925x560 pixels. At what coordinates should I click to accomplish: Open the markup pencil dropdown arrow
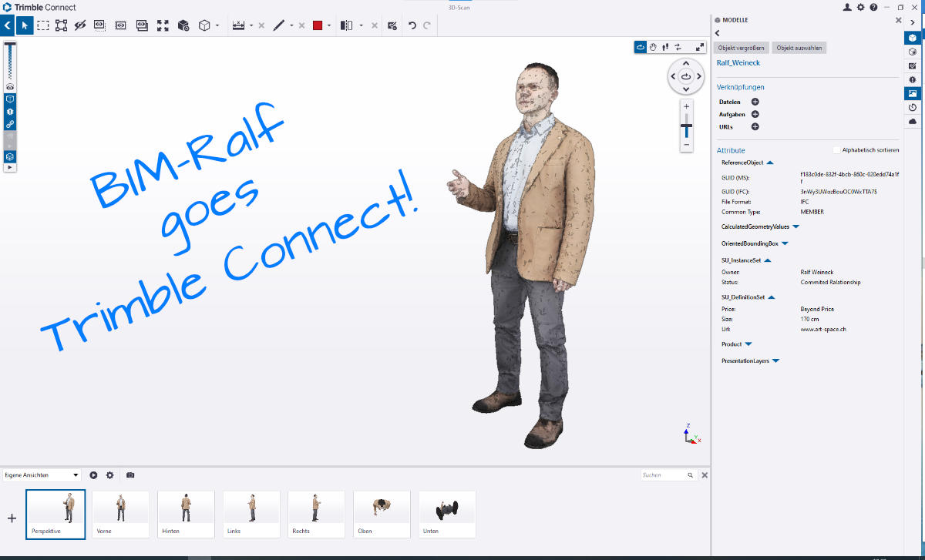291,25
